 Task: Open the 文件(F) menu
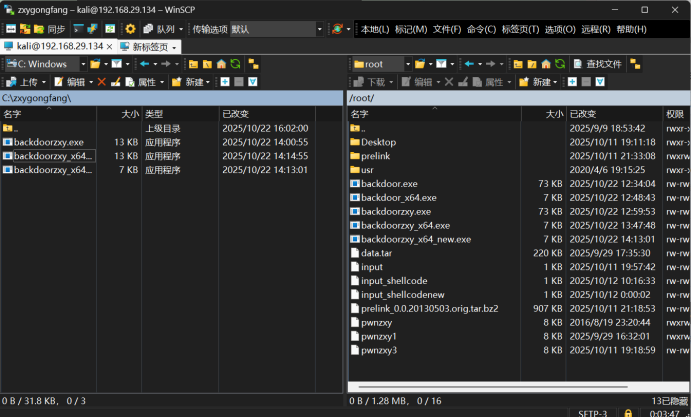(447, 30)
